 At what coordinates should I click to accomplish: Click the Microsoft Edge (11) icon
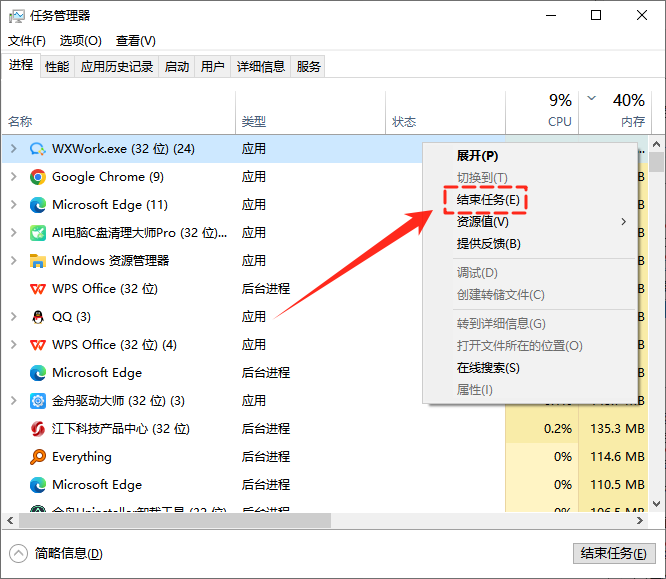[37, 205]
